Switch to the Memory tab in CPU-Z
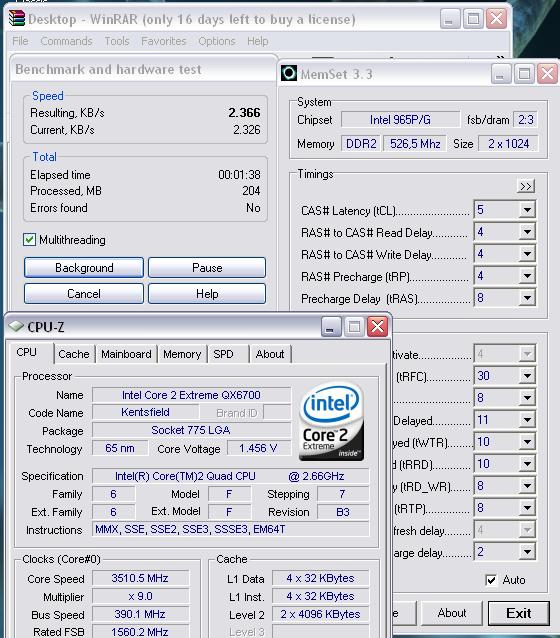This screenshot has width=560, height=638. click(182, 354)
